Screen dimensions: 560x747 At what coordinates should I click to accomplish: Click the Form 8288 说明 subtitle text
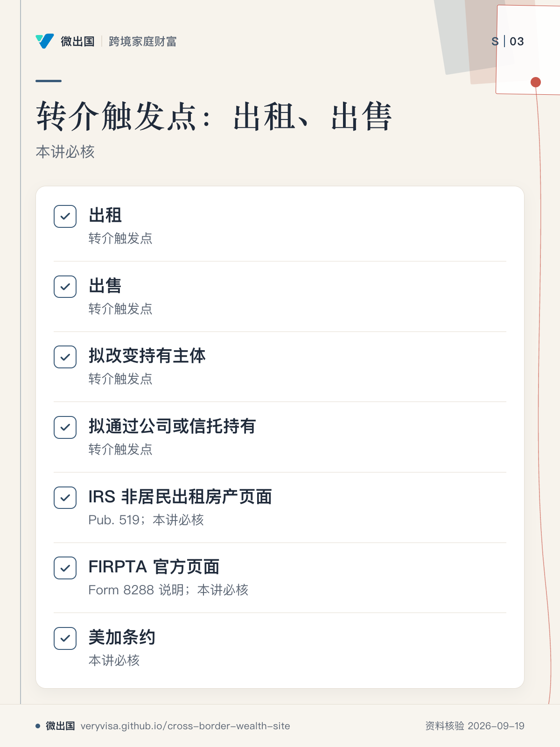tap(136, 590)
